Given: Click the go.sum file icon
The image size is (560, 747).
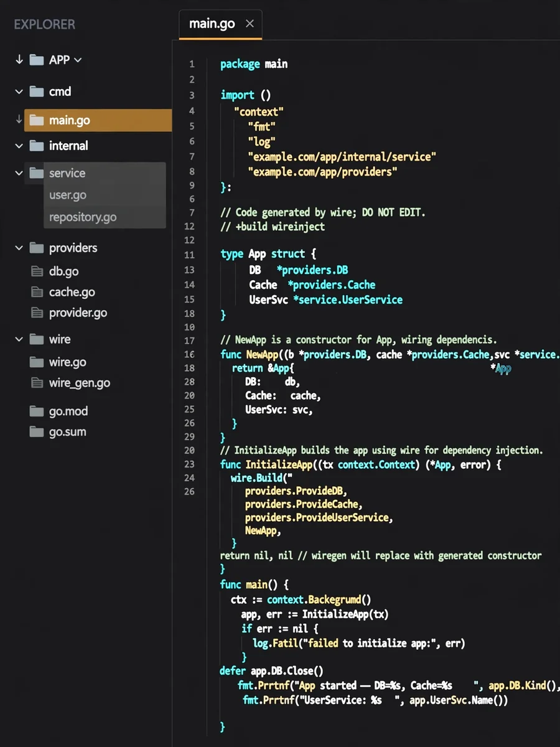Looking at the screenshot, I should click(37, 432).
